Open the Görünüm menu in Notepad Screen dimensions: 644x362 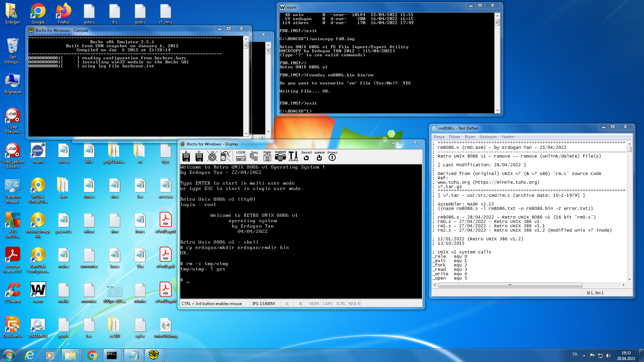pyautogui.click(x=488, y=137)
